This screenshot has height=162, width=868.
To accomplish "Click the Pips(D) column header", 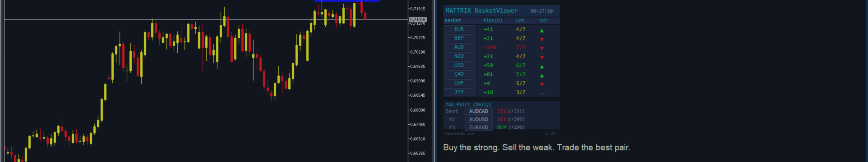I will point(493,20).
